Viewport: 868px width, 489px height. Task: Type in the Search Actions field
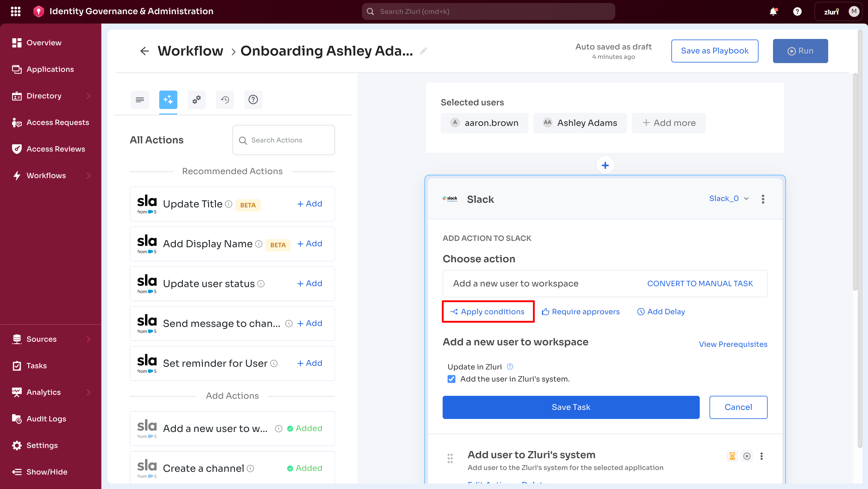tap(284, 140)
